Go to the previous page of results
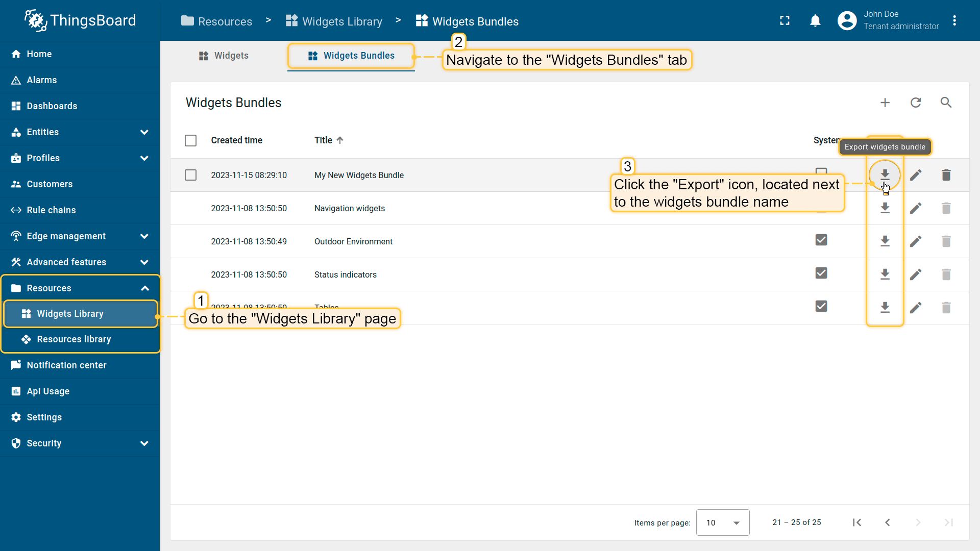 click(888, 522)
